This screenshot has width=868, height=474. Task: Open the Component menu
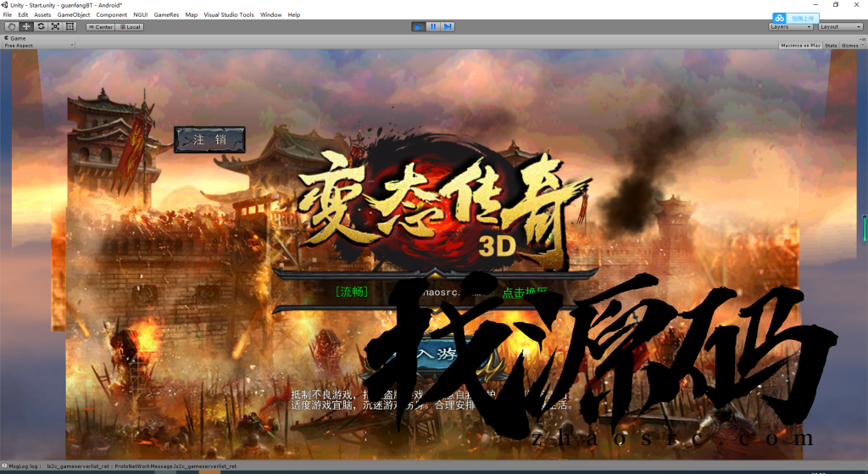pyautogui.click(x=111, y=15)
